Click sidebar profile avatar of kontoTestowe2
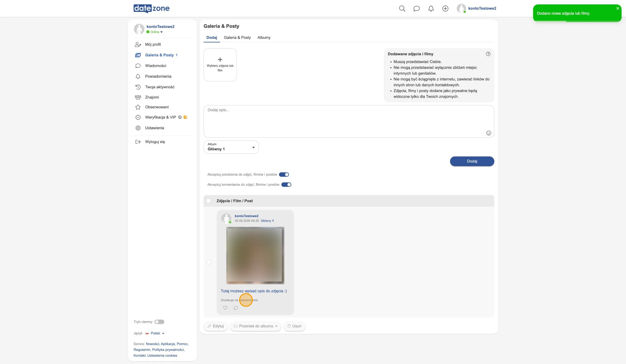 (139, 29)
